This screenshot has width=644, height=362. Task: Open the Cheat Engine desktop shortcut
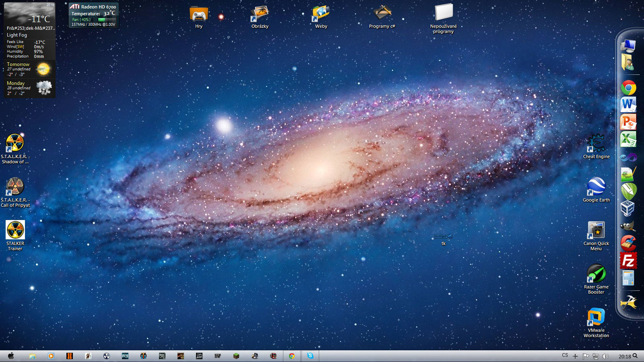pos(596,143)
